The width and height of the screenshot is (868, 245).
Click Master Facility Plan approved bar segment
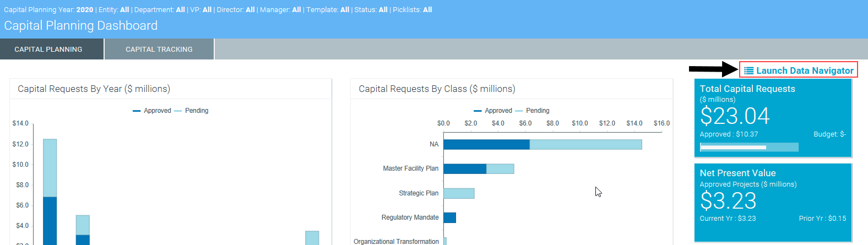pyautogui.click(x=465, y=168)
